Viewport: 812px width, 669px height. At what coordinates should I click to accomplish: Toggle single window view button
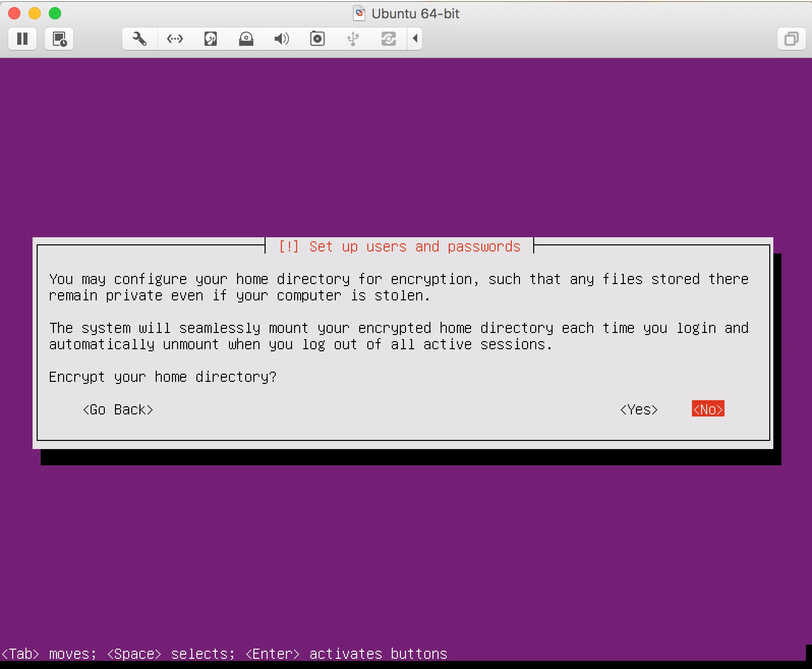(x=792, y=39)
